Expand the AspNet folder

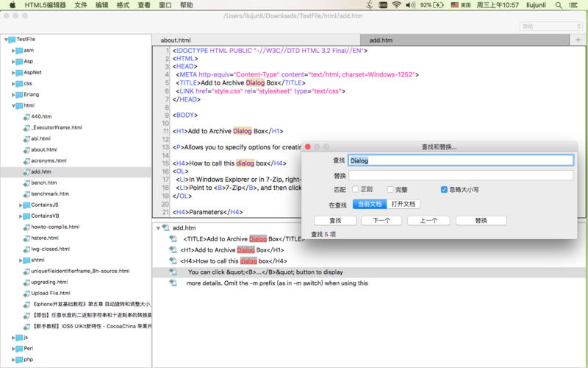pos(14,73)
